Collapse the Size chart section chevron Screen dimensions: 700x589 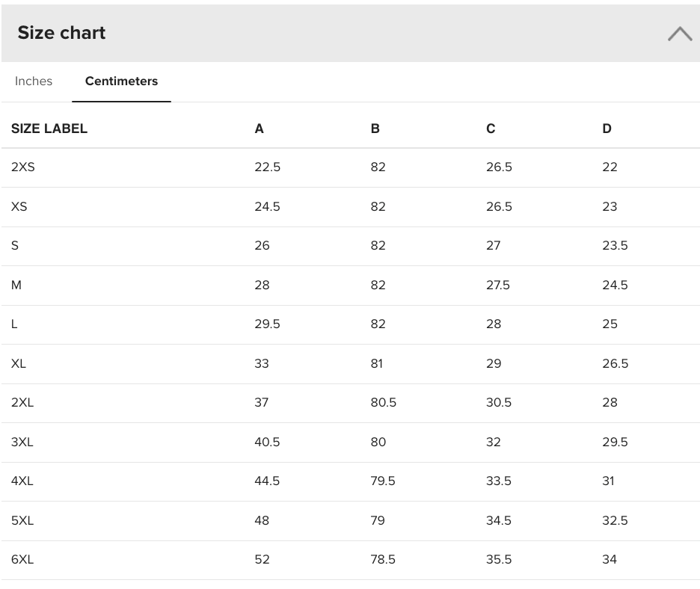[680, 34]
